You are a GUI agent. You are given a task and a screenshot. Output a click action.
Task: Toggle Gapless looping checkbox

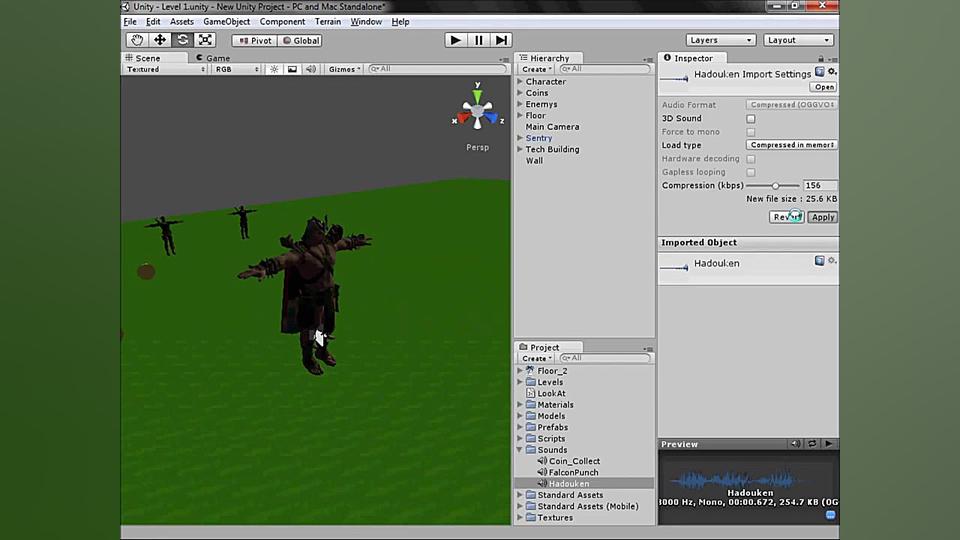coord(751,173)
